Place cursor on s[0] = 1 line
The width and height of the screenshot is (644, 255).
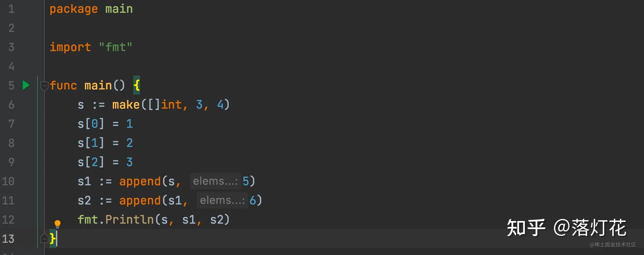coord(105,124)
